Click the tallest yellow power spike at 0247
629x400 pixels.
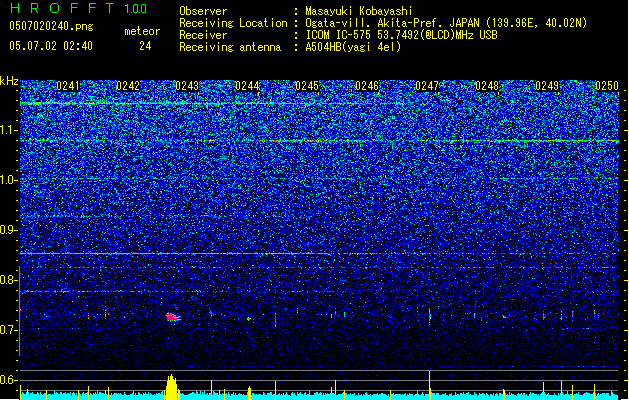[x=430, y=385]
